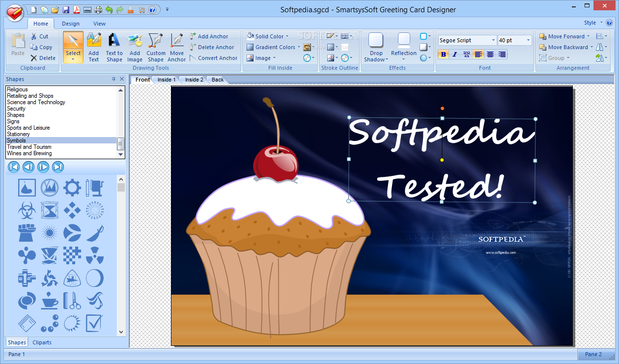
Task: Click the Cut button
Action: coord(39,36)
